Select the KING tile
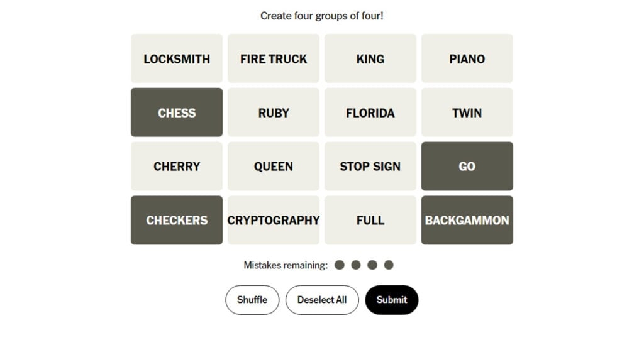This screenshot has width=644, height=362. [370, 58]
